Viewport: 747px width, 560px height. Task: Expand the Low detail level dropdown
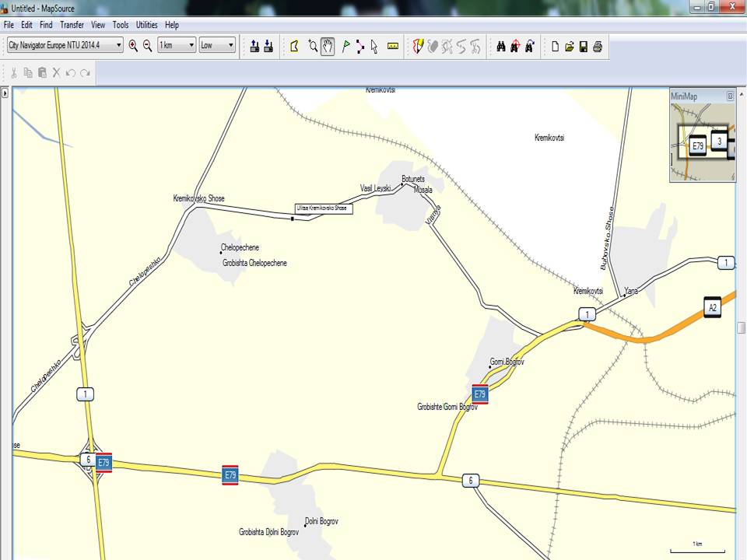(x=230, y=46)
